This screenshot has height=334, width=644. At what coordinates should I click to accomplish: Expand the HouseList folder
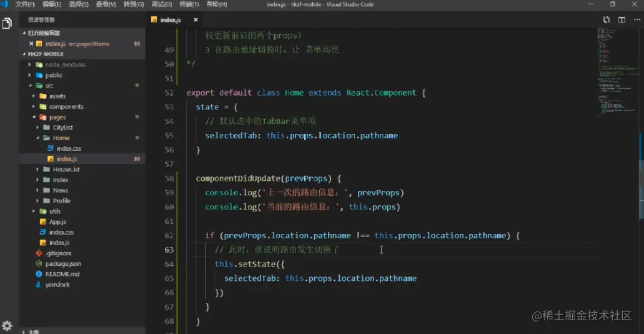pos(82,170)
